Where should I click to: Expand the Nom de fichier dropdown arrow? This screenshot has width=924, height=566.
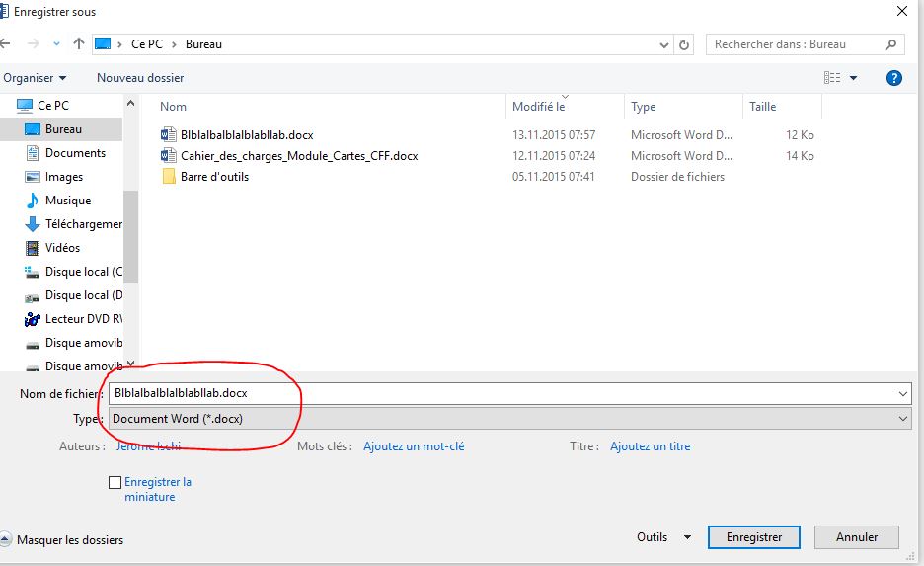click(902, 393)
